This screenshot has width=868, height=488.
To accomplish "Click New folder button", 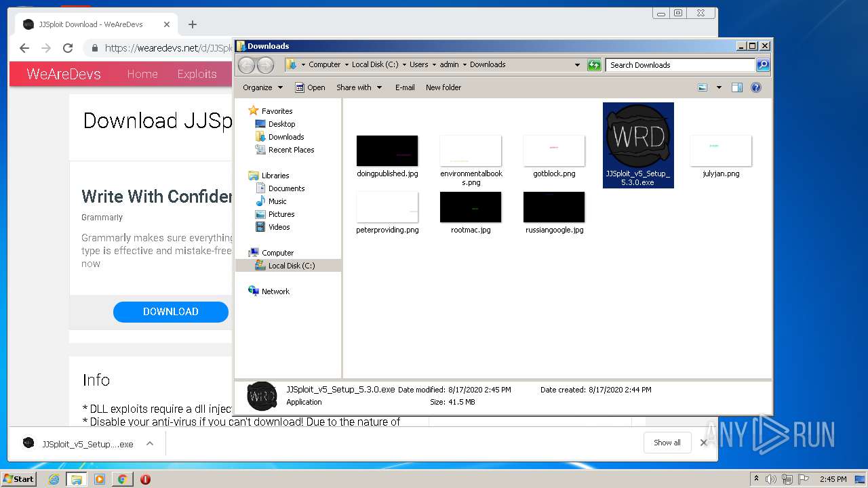I will [x=443, y=87].
